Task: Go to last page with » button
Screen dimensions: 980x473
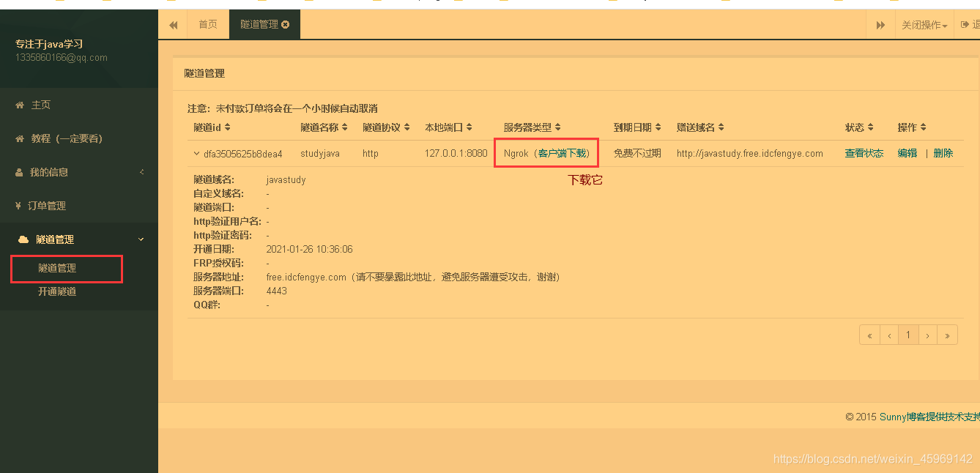Action: click(x=948, y=335)
